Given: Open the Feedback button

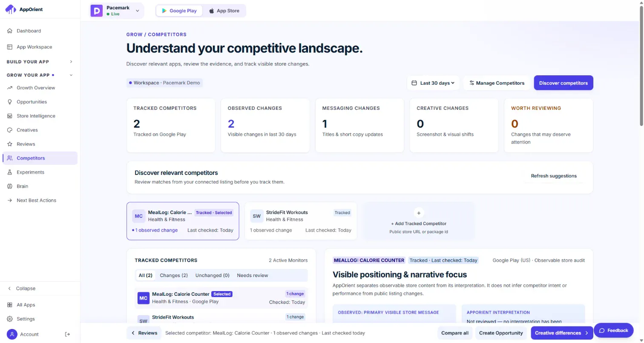Looking at the screenshot, I should [613, 330].
